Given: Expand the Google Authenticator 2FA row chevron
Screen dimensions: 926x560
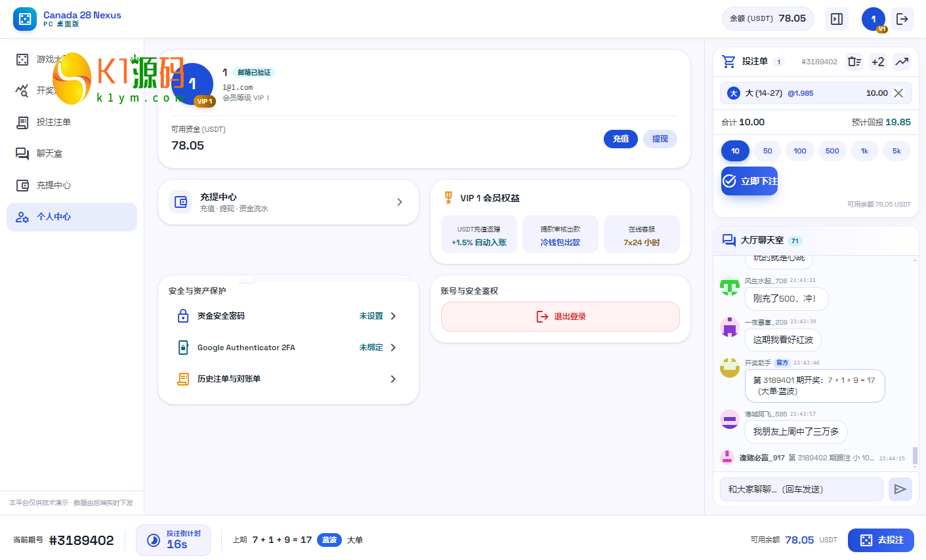Looking at the screenshot, I should (x=393, y=348).
